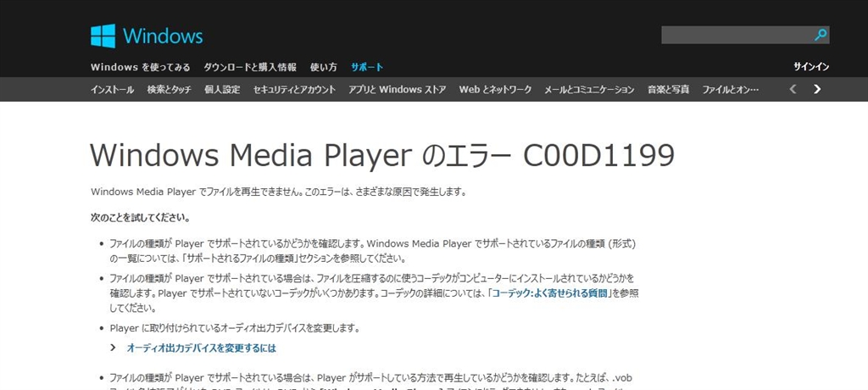This screenshot has width=868, height=390.
Task: Click the Windows logo icon
Action: tap(103, 36)
